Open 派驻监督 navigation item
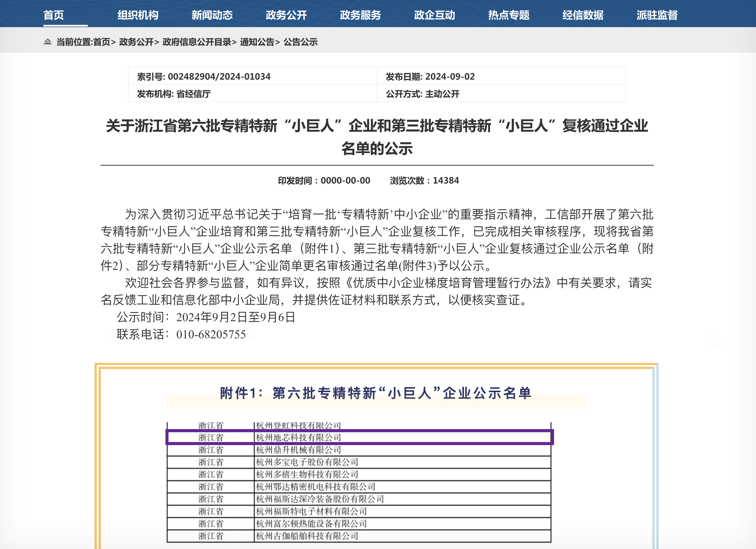 pos(657,15)
